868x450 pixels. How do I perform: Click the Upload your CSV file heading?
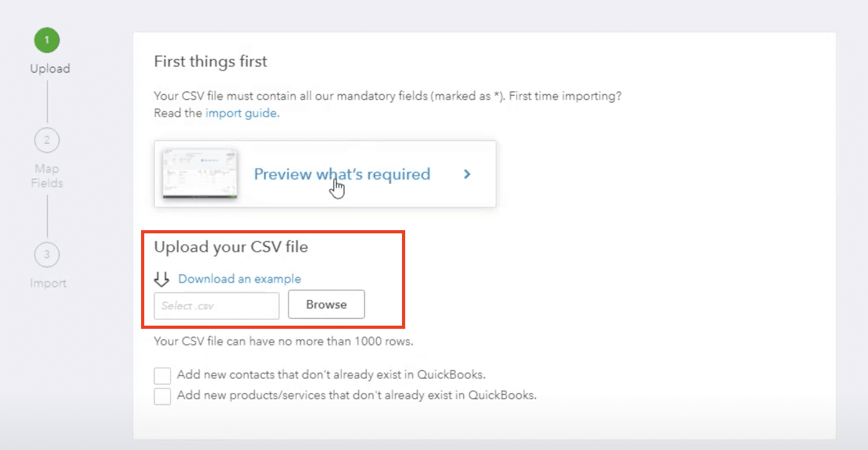pyautogui.click(x=231, y=247)
